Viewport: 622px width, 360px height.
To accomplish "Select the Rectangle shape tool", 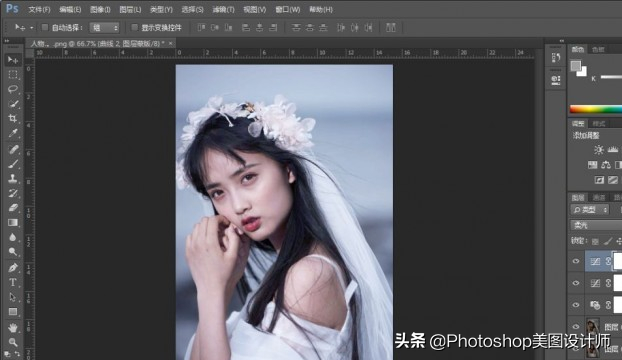I will [13, 312].
